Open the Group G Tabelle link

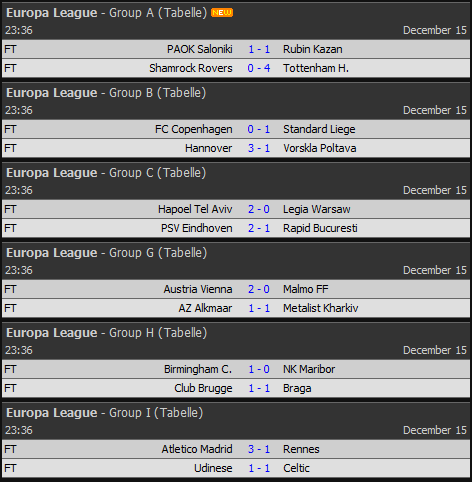(x=184, y=253)
